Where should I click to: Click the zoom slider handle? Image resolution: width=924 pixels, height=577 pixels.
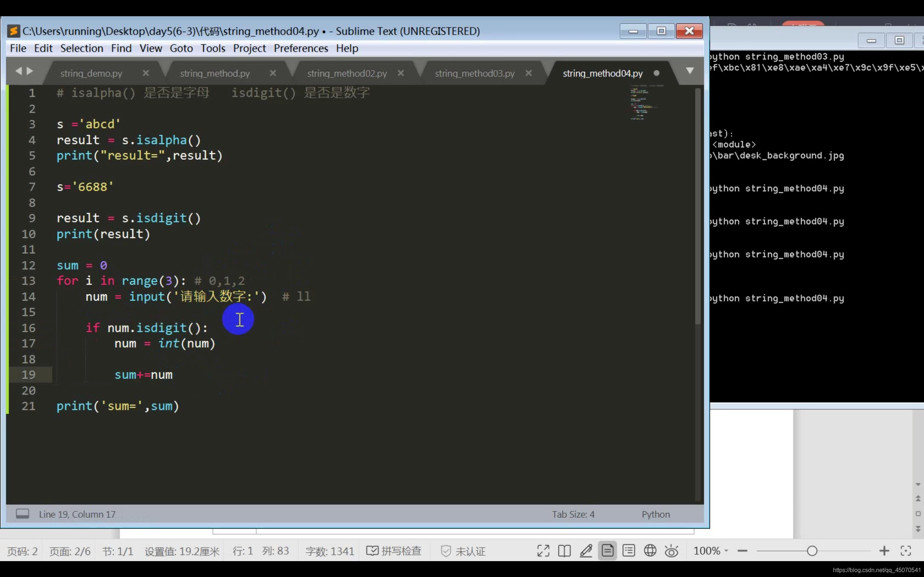pyautogui.click(x=812, y=551)
